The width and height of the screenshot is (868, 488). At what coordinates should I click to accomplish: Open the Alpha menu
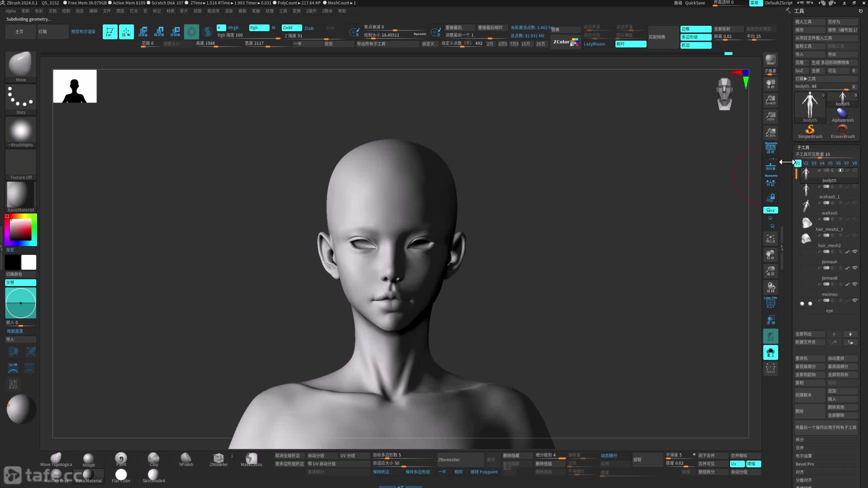pos(11,11)
